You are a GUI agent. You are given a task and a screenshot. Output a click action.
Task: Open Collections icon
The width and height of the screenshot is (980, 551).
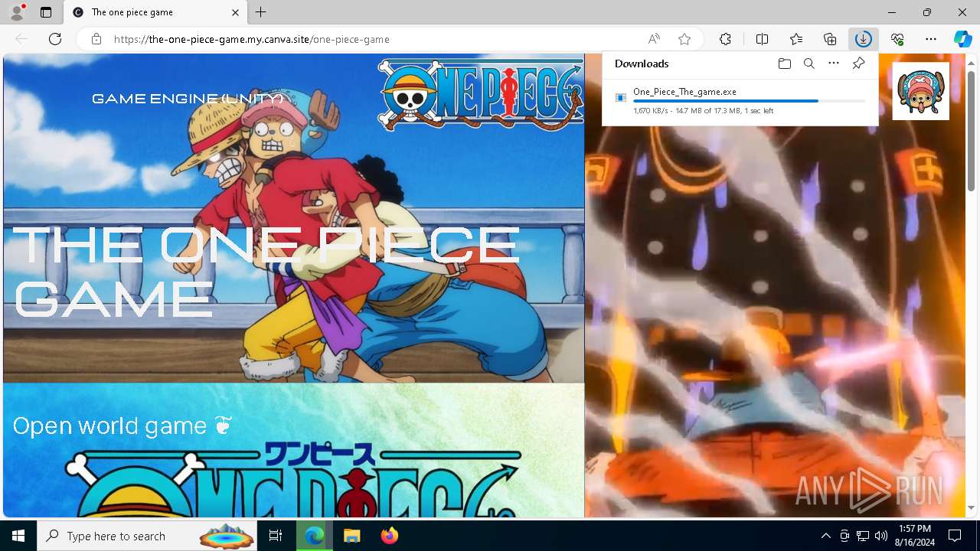tap(830, 39)
